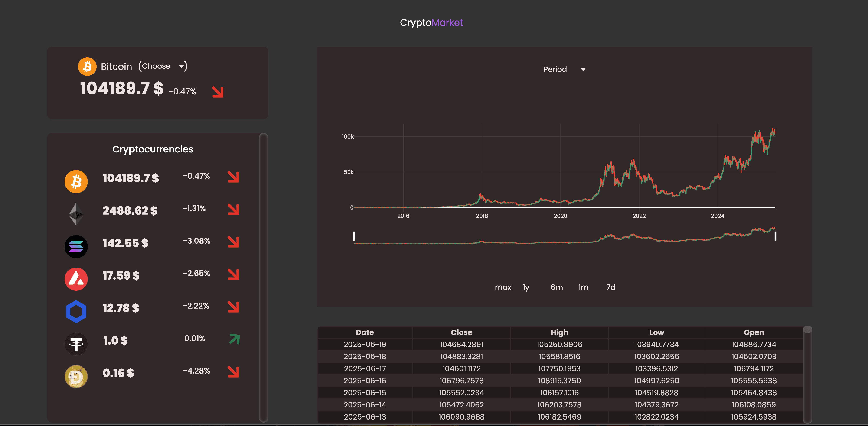Click the Ethereum icon in cryptocurrencies list
This screenshot has width=868, height=426.
[76, 214]
